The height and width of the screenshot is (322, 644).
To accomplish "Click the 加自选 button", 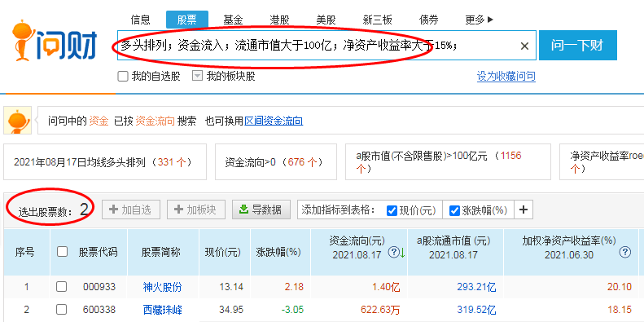I will point(131,210).
